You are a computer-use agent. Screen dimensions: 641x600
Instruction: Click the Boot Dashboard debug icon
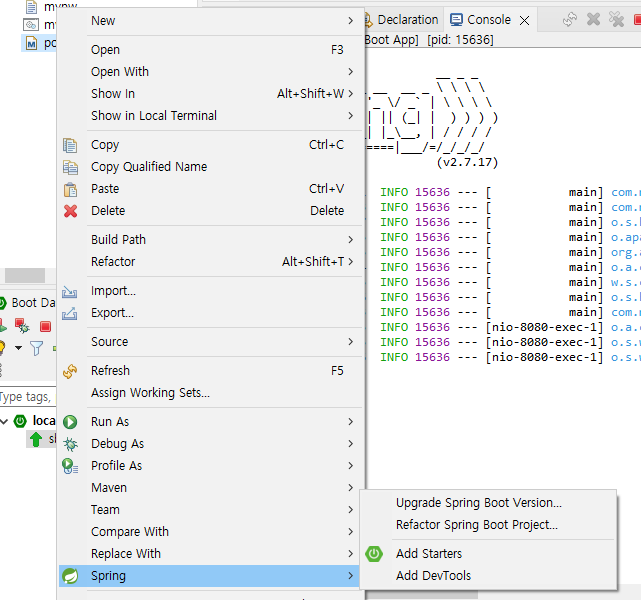click(22, 326)
